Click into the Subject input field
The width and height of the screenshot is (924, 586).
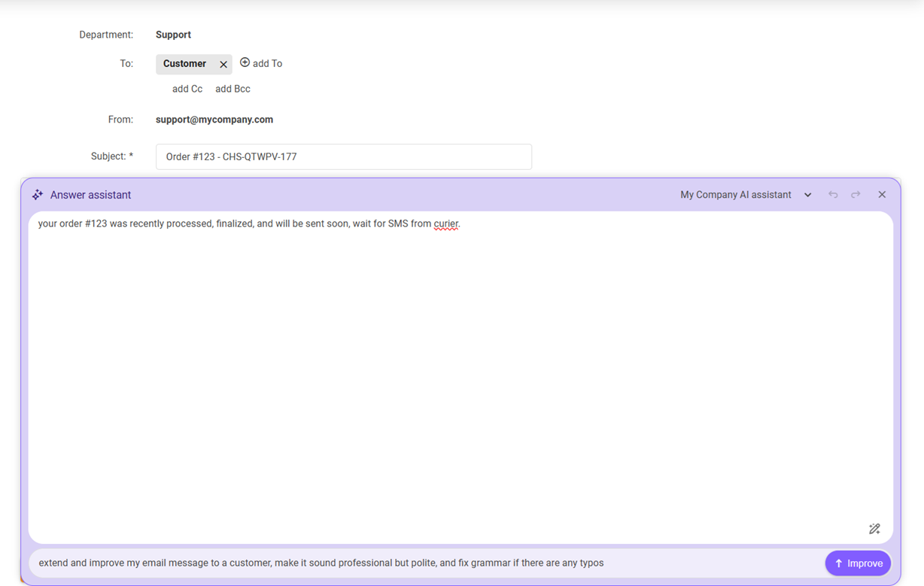tap(343, 157)
